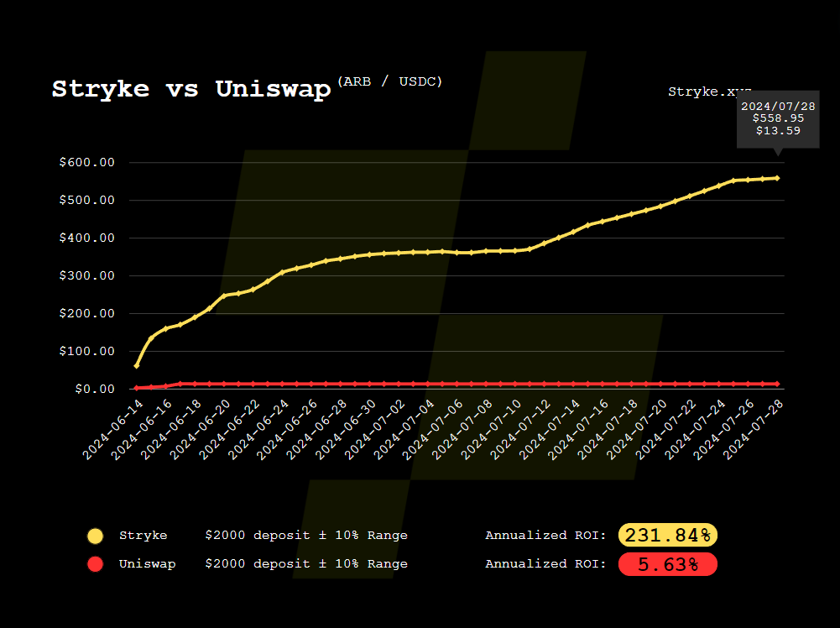This screenshot has height=628, width=840.
Task: Click the 2024-07-24 x-axis date label
Action: click(x=696, y=429)
